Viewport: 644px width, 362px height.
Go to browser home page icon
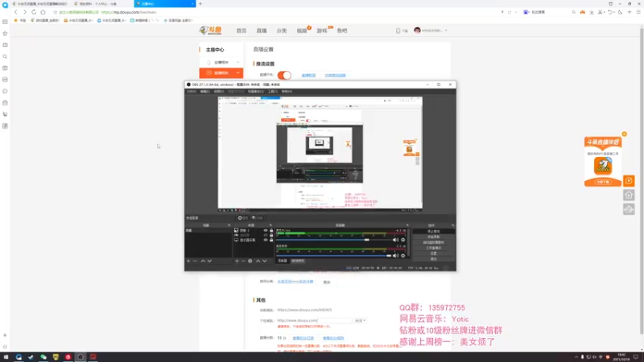[43, 12]
